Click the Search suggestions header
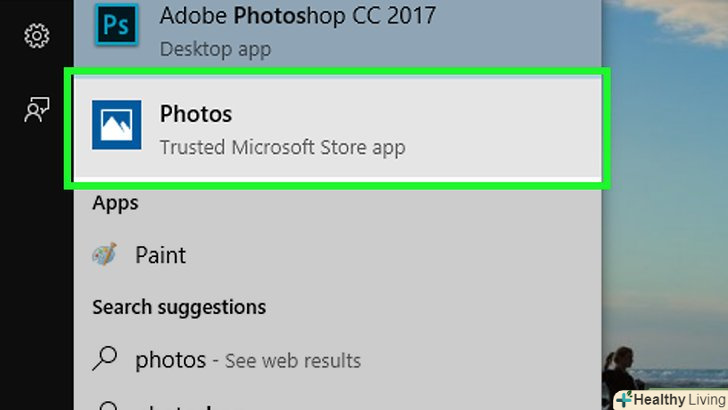728x410 pixels. click(x=179, y=307)
